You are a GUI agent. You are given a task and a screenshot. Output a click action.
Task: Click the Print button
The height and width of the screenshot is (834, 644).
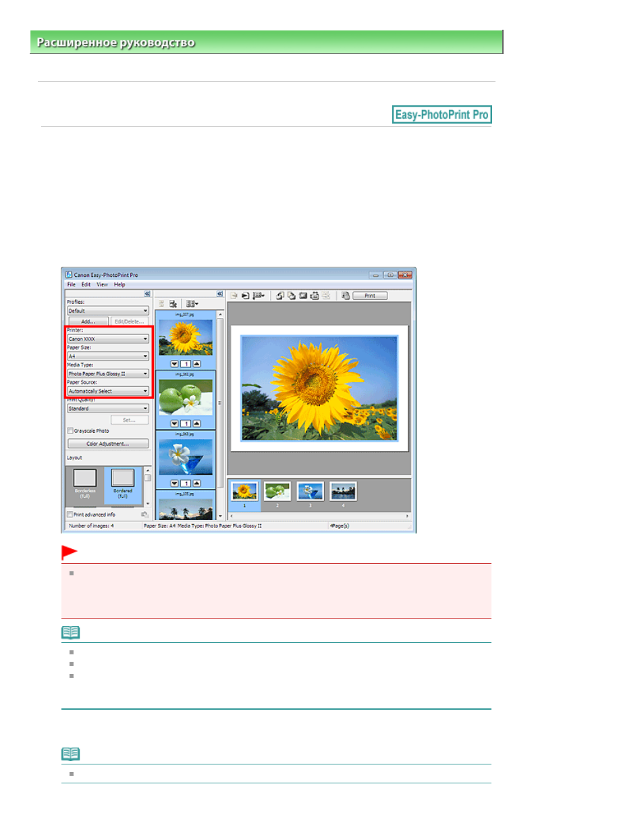click(370, 295)
